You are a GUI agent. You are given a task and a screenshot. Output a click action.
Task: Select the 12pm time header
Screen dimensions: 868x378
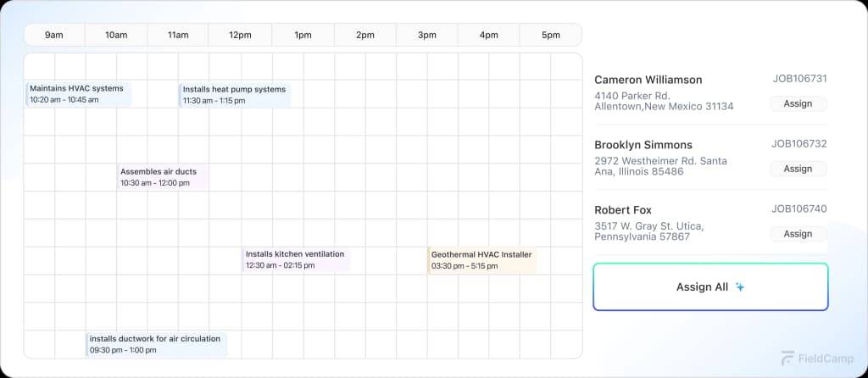pyautogui.click(x=240, y=35)
